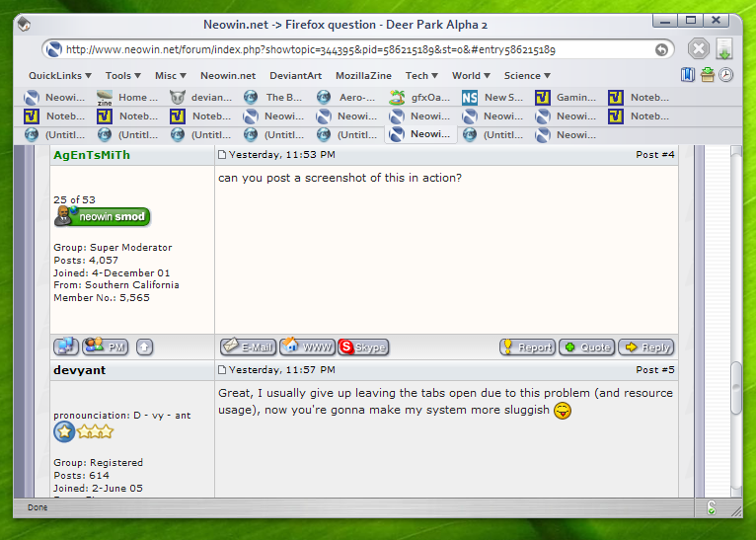This screenshot has width=756, height=540.
Task: Click the text 'pronounciation: D - vy - ant'
Action: click(122, 416)
